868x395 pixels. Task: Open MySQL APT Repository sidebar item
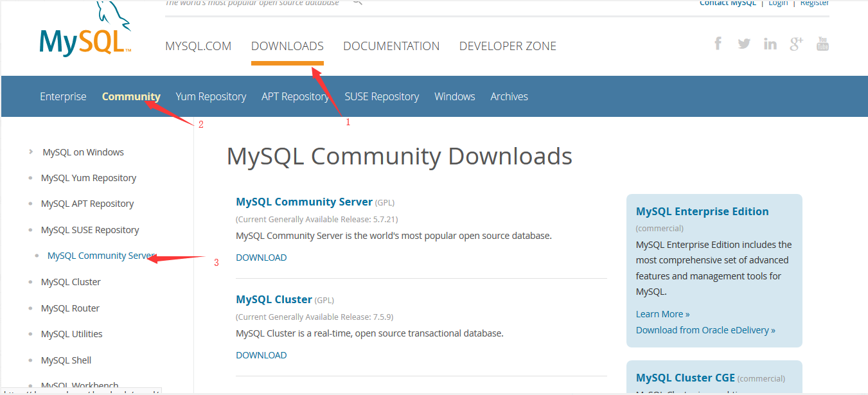(87, 204)
